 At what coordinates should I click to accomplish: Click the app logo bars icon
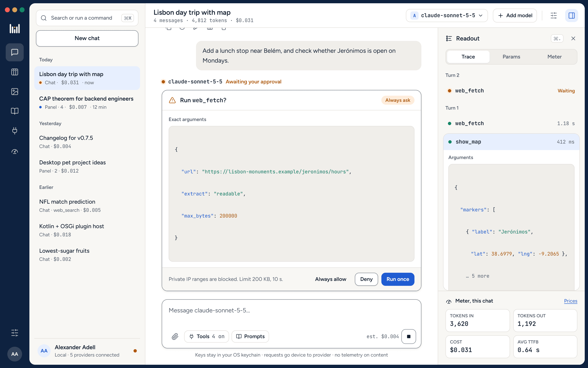pos(14,29)
